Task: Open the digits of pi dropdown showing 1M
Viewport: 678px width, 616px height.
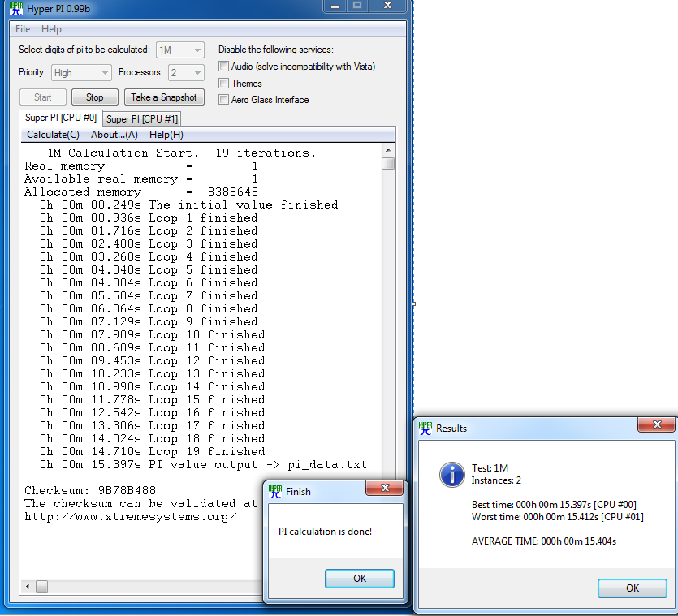Action: coord(179,50)
